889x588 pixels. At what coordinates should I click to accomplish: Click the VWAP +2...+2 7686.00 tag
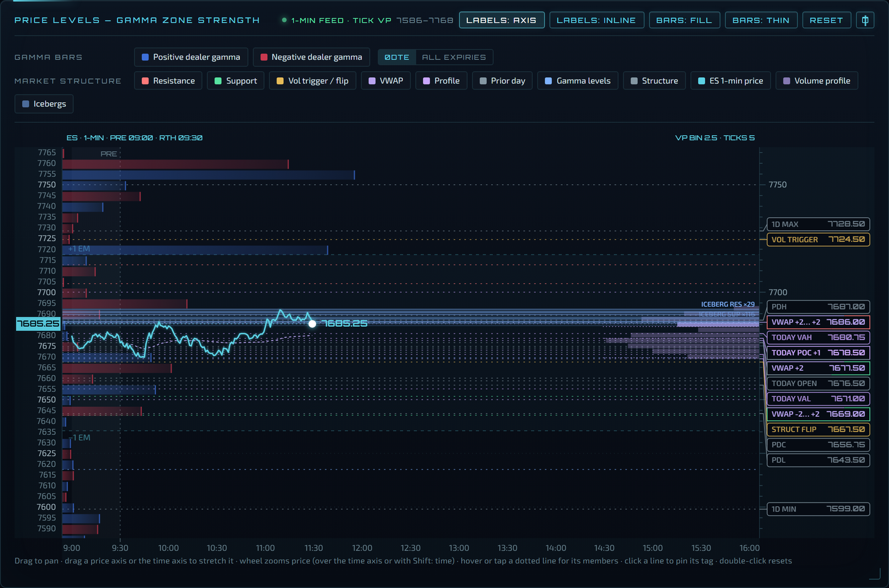pyautogui.click(x=818, y=322)
